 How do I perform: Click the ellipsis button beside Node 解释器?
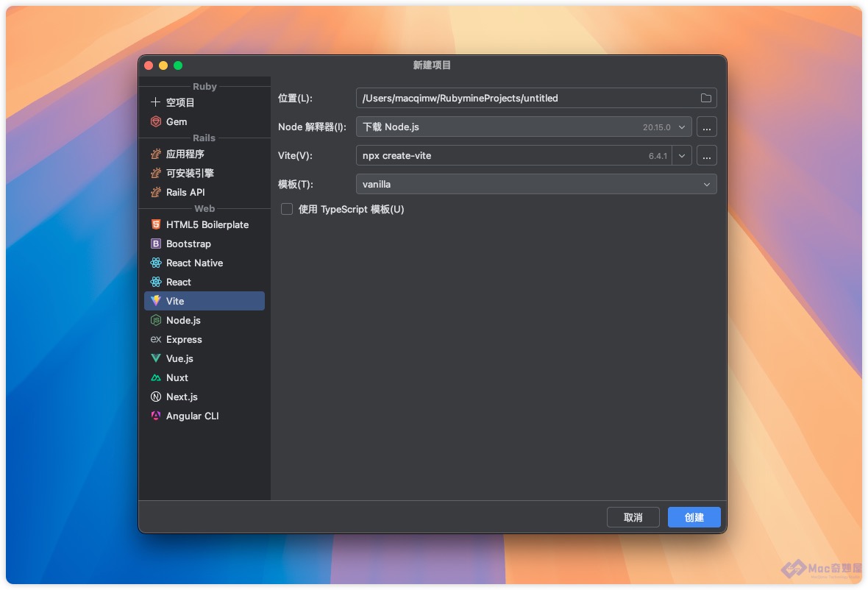click(707, 127)
